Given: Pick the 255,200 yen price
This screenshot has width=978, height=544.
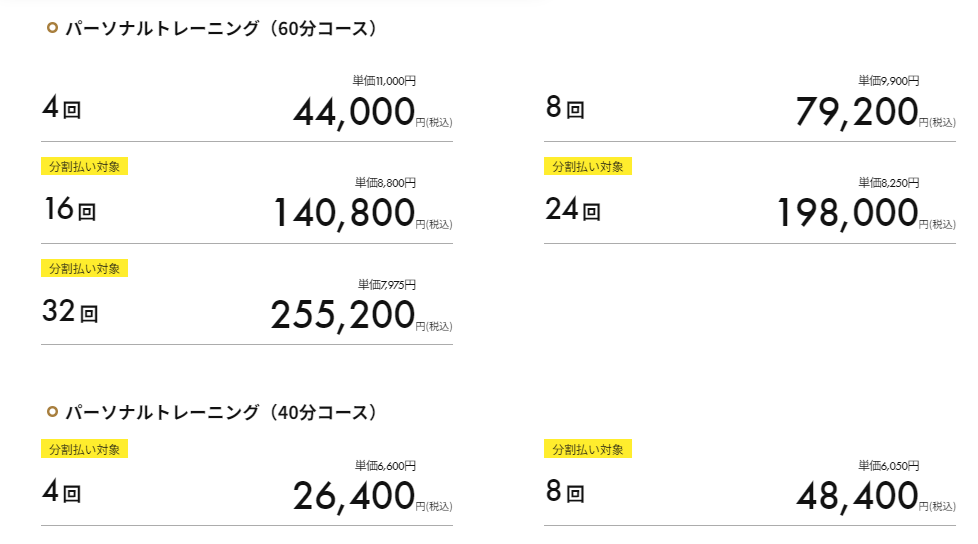Looking at the screenshot, I should click(342, 315).
